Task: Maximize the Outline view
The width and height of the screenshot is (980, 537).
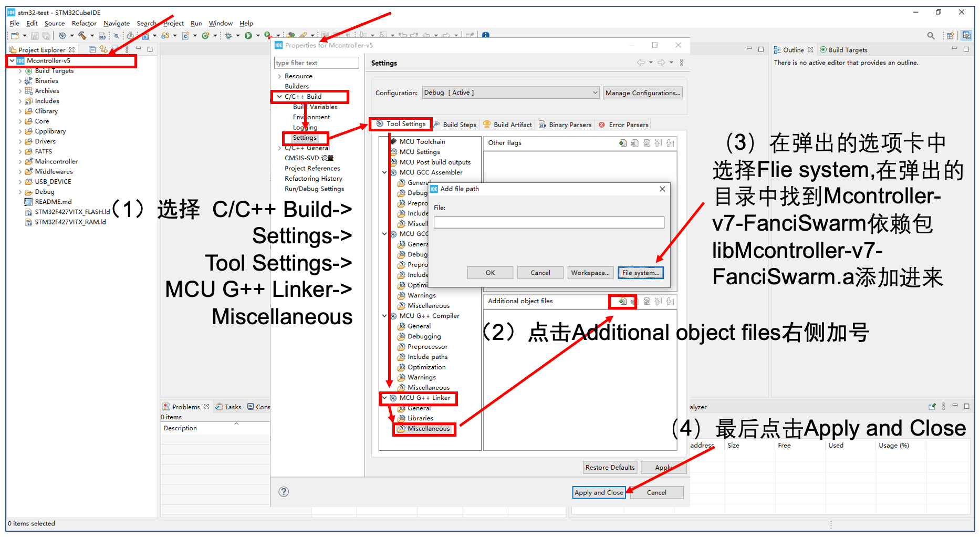Action: tap(966, 49)
